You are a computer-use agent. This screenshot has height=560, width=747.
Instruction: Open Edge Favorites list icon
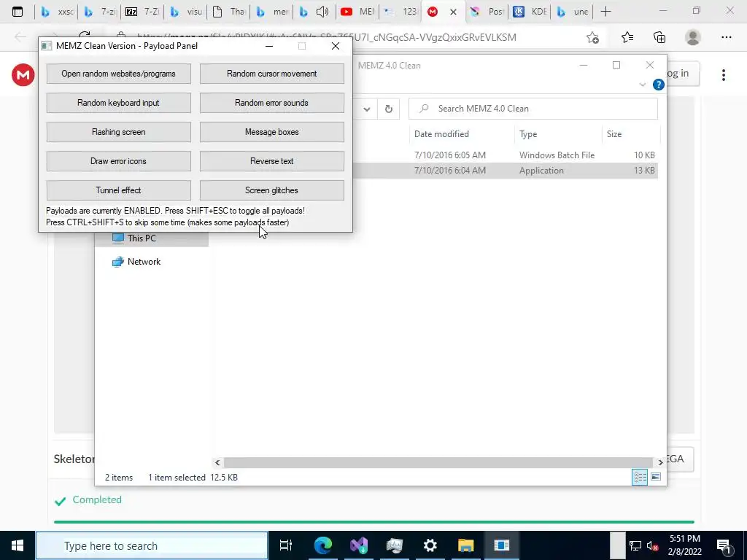point(627,37)
